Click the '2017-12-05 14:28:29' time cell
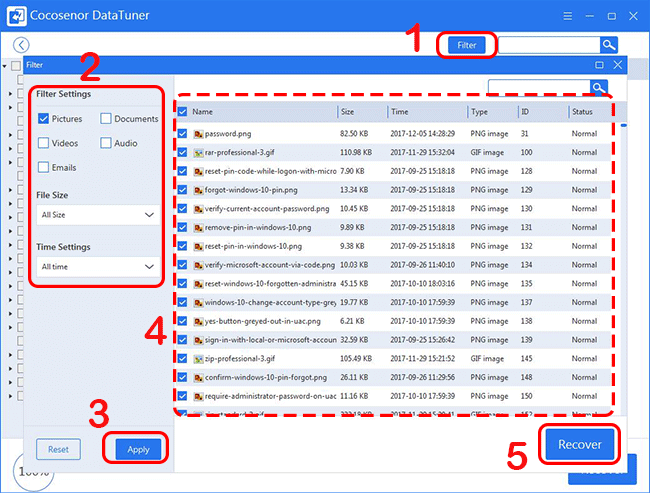This screenshot has width=650, height=493. [x=422, y=134]
